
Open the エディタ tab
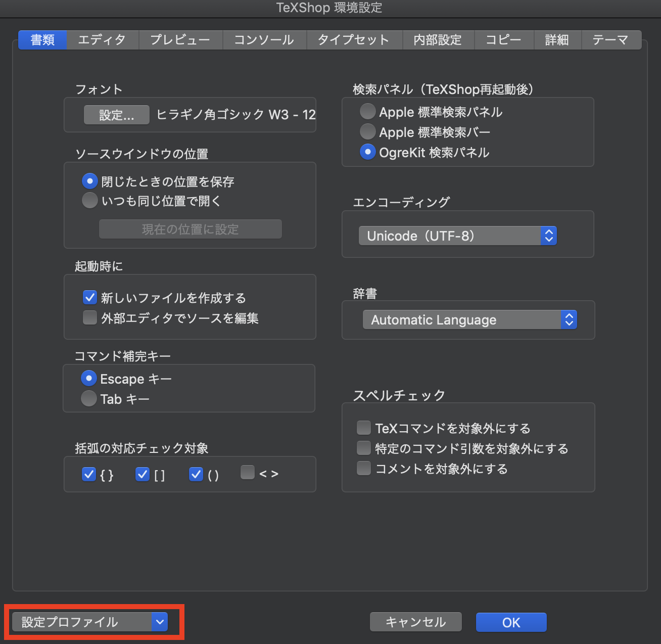pyautogui.click(x=103, y=40)
